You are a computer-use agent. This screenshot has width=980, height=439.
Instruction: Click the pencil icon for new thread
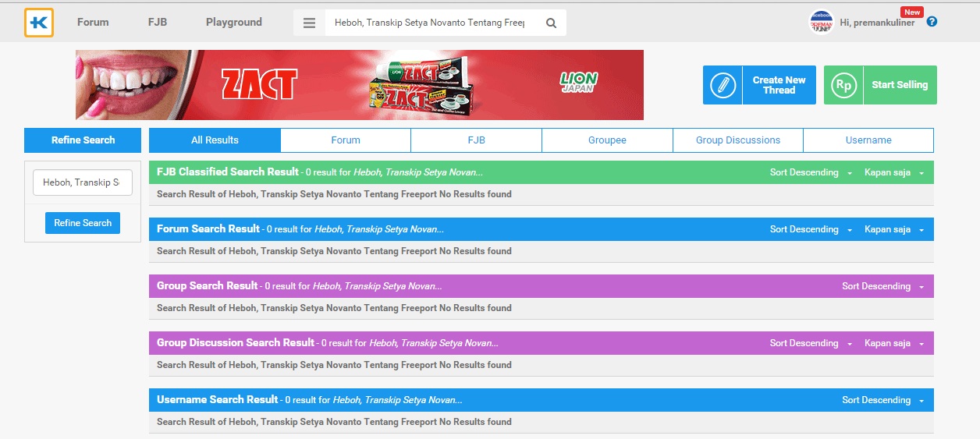pos(722,85)
